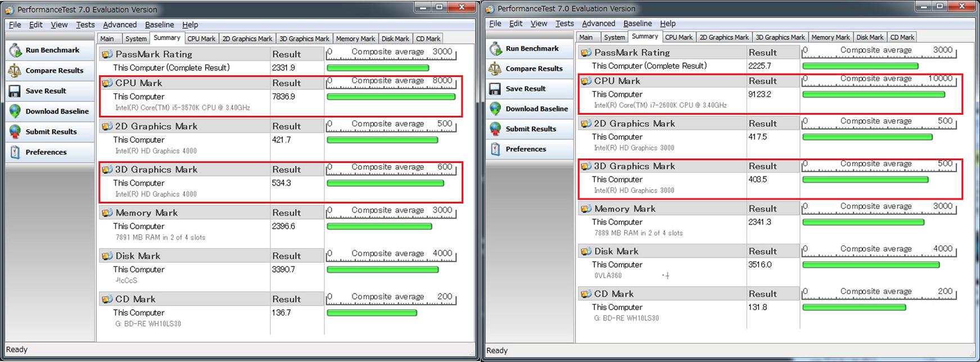The width and height of the screenshot is (980, 362).
Task: Click CPU result 7836.9 in left window
Action: click(283, 97)
